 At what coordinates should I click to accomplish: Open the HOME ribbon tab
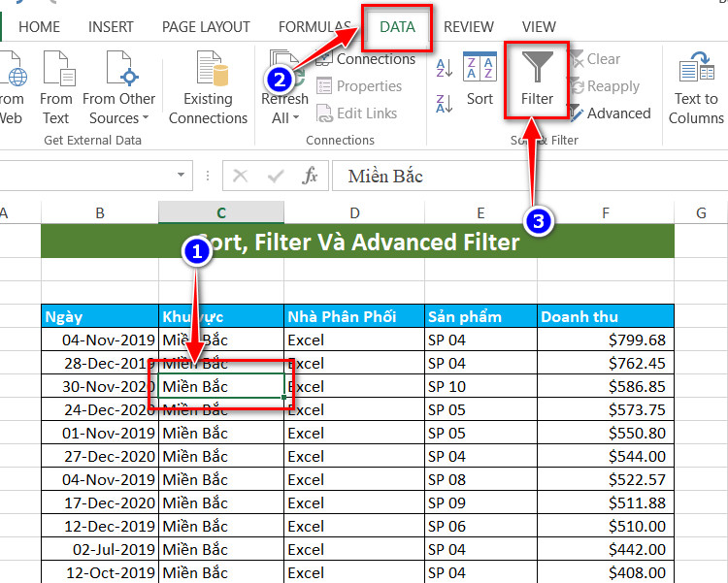coord(40,27)
